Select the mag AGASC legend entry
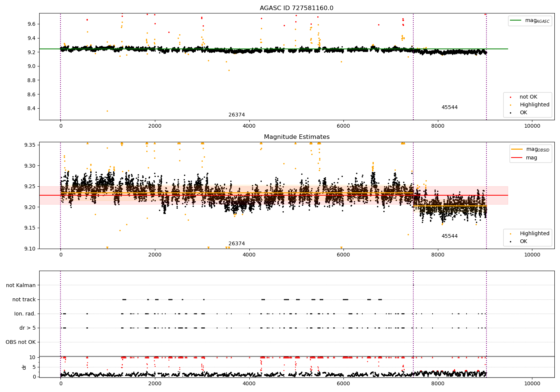The image size is (560, 392). (x=537, y=21)
